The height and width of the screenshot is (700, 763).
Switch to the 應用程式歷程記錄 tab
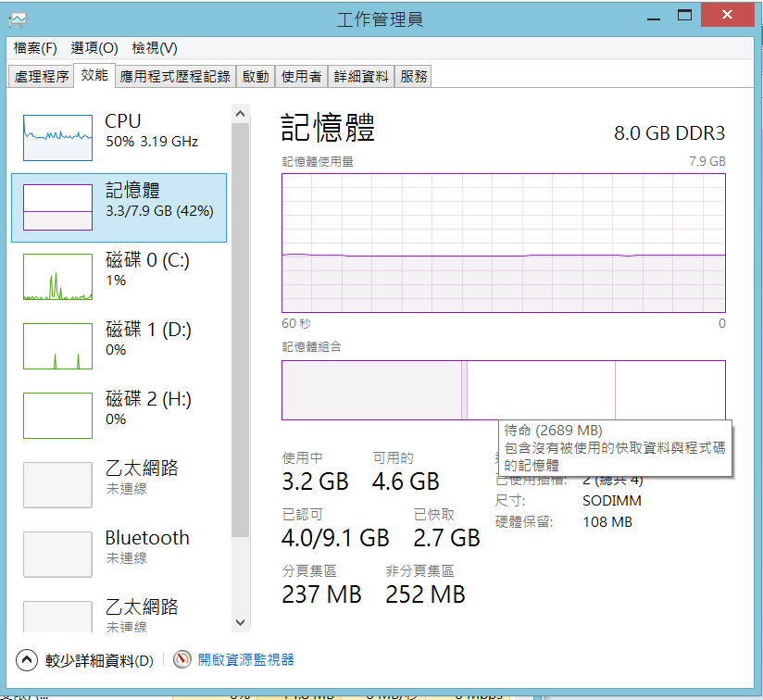pyautogui.click(x=175, y=77)
